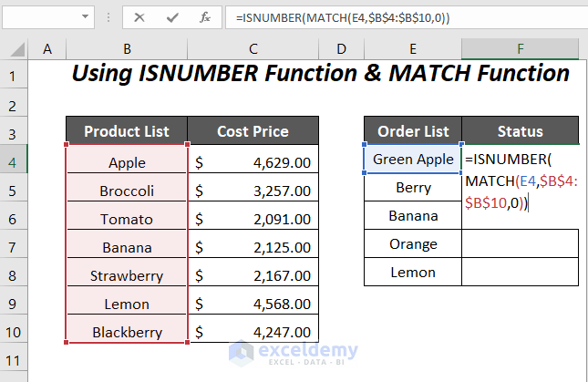Click the Lemon cell in Order List
Viewport: 588px width, 382px height.
[413, 272]
